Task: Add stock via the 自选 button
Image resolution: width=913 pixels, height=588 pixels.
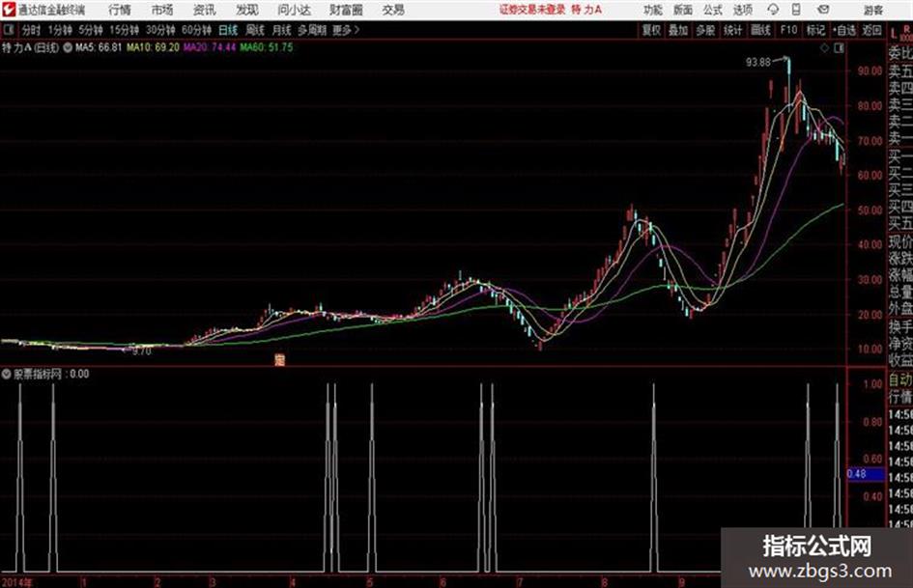Action: (844, 30)
